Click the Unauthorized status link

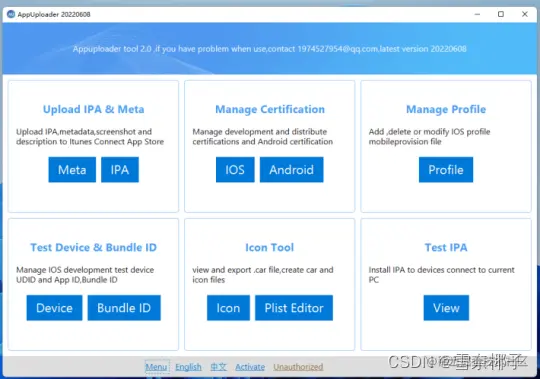(298, 367)
